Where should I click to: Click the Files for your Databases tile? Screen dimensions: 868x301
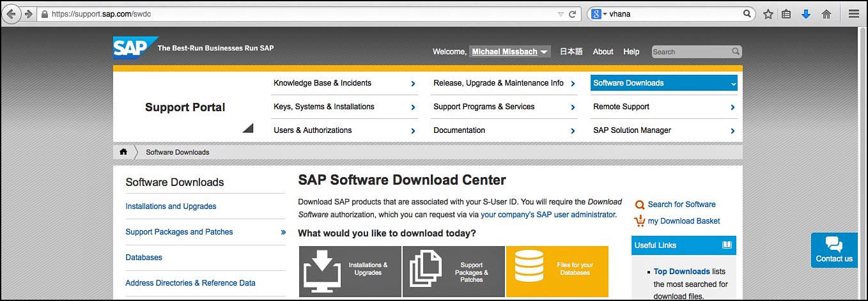[557, 271]
